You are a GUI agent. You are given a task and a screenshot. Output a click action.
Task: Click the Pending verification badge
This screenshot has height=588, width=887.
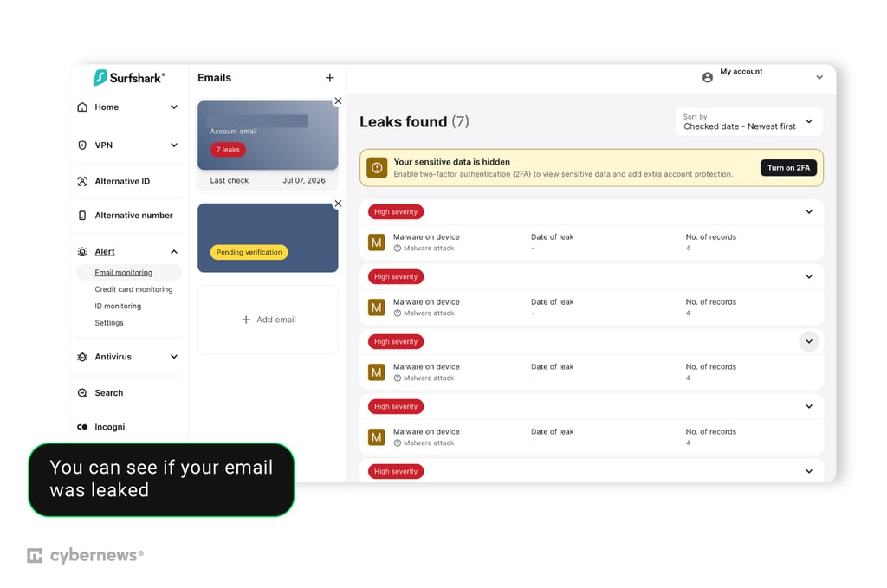pyautogui.click(x=249, y=252)
